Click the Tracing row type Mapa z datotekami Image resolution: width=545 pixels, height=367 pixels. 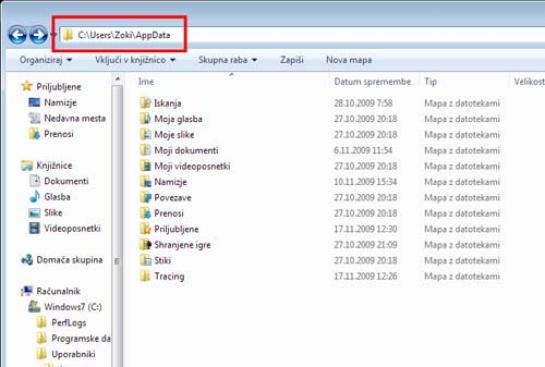click(x=462, y=276)
